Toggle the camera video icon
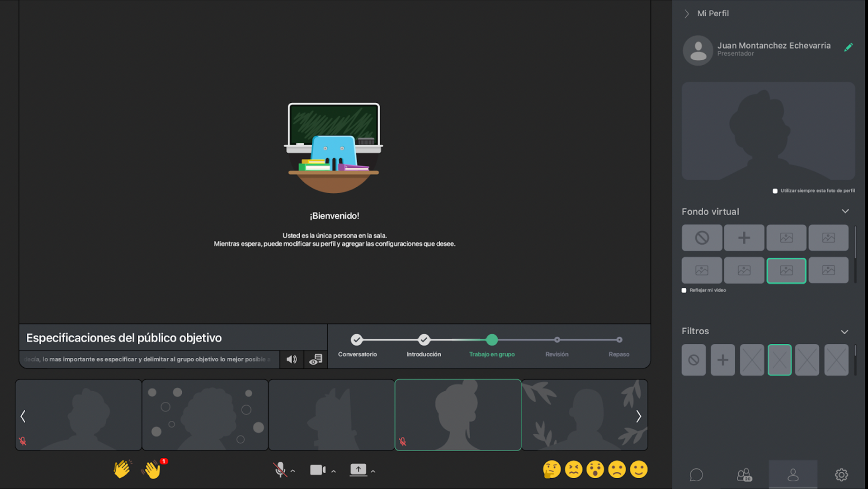The image size is (868, 489). tap(317, 470)
